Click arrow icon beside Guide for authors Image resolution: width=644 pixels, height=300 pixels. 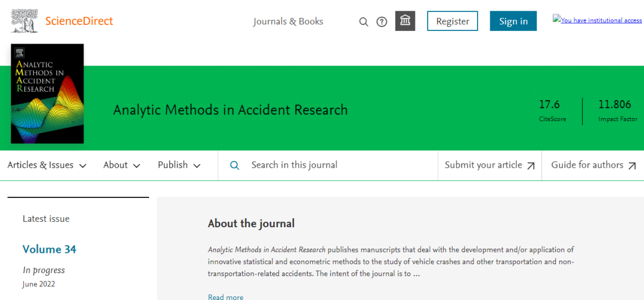pos(632,166)
